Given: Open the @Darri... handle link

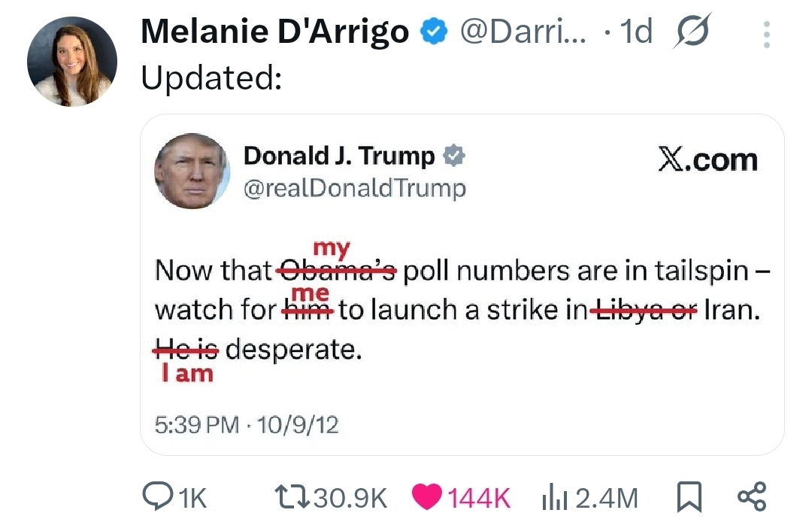Looking at the screenshot, I should pyautogui.click(x=523, y=32).
